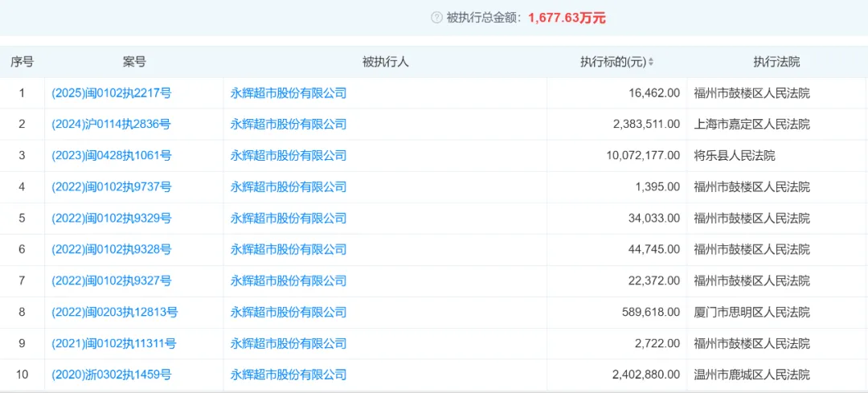
Task: Sort by 执行标的(元) column arrows
Action: (x=651, y=62)
